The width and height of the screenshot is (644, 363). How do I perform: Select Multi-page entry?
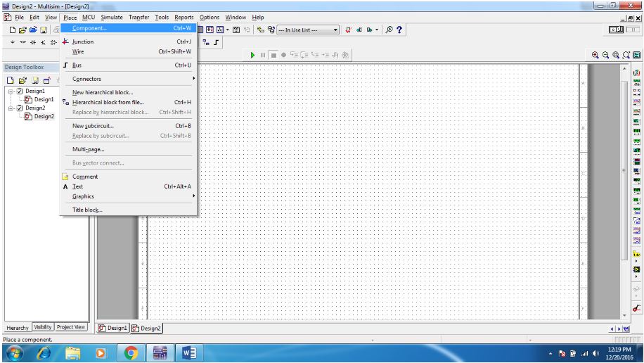128,149
